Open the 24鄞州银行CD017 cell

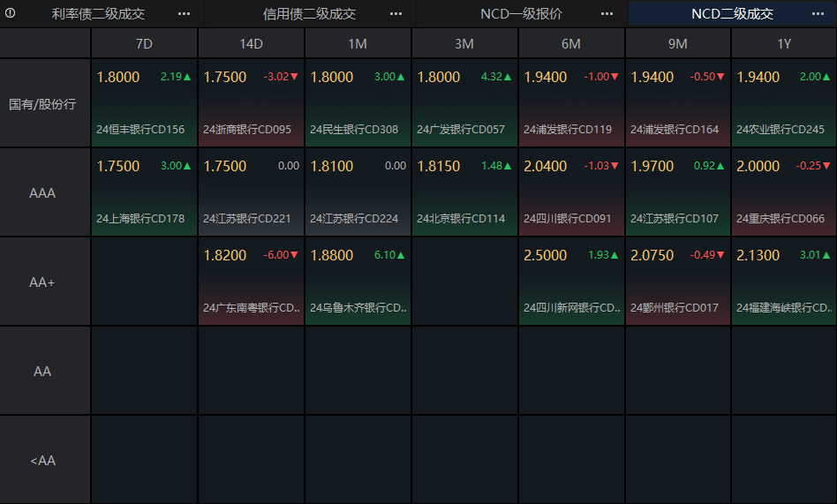tap(678, 282)
